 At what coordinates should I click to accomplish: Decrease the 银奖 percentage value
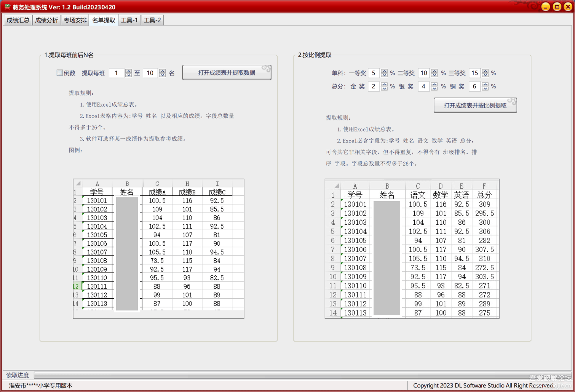coord(434,88)
